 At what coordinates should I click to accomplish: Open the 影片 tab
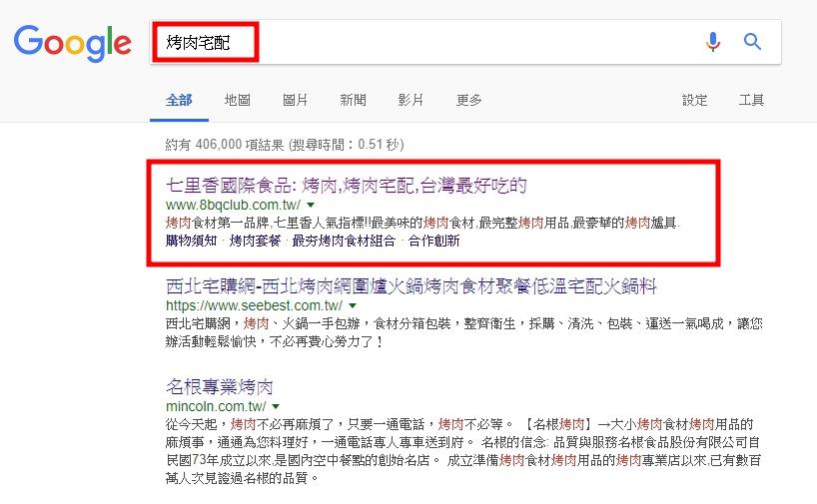pos(410,100)
